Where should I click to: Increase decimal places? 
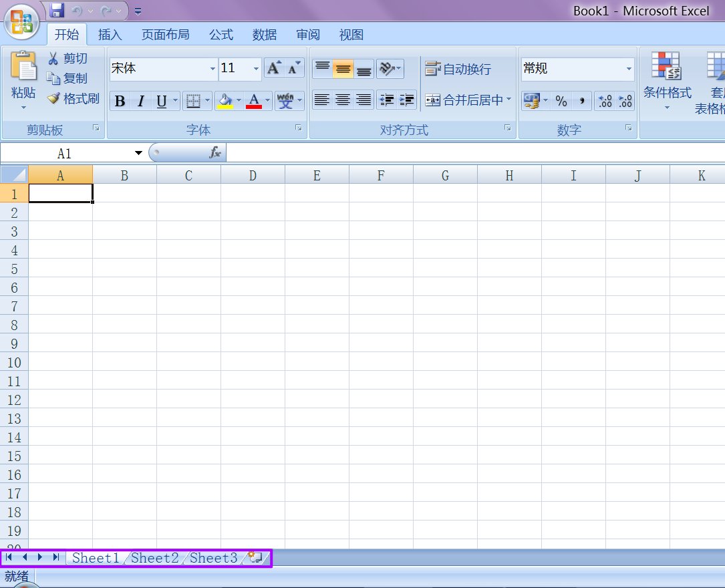point(605,101)
